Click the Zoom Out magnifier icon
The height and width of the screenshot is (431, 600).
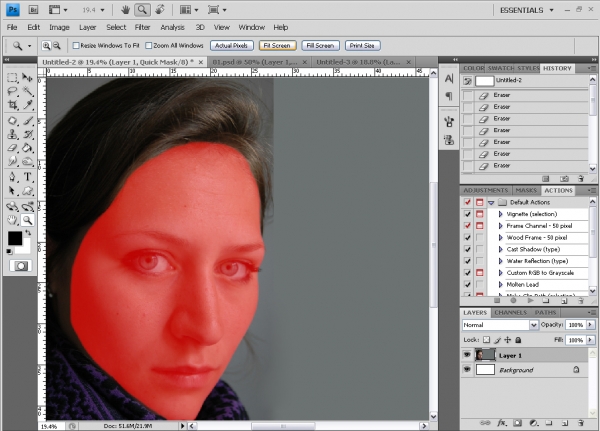pyautogui.click(x=57, y=46)
